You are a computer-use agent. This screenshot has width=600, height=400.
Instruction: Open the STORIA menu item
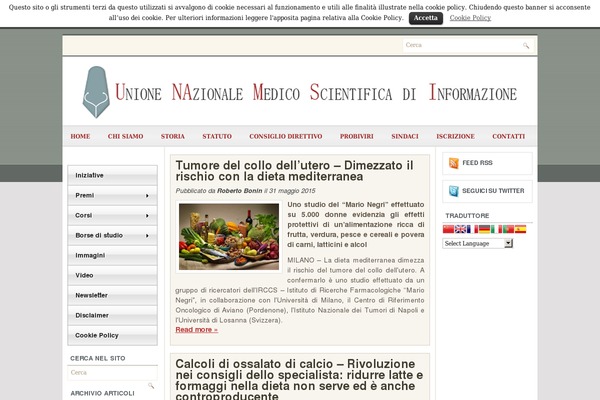tap(173, 136)
